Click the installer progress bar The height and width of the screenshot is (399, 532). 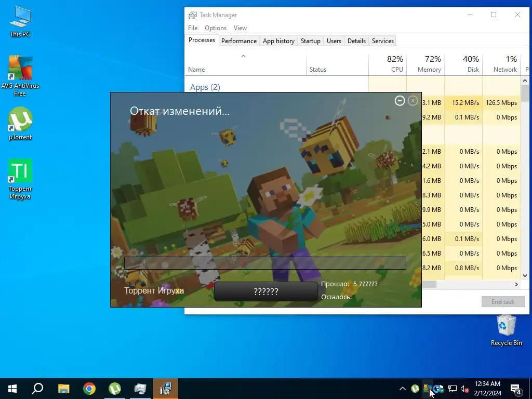[265, 263]
